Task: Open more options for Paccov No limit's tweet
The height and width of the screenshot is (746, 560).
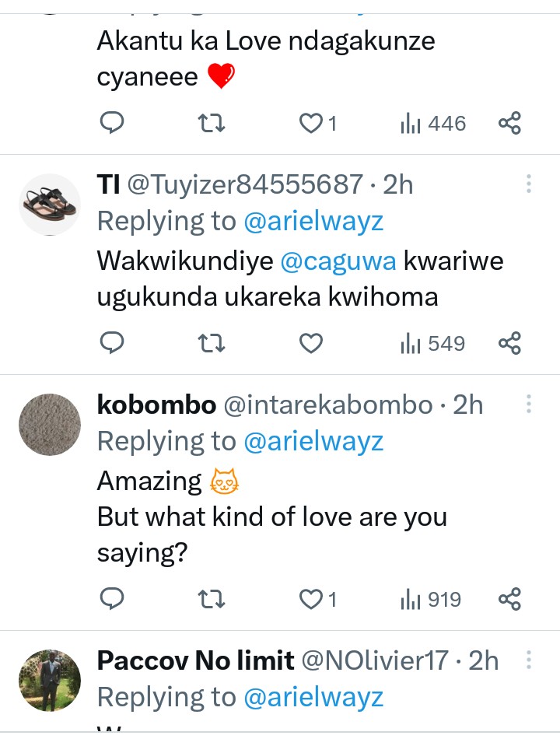Action: click(x=528, y=660)
